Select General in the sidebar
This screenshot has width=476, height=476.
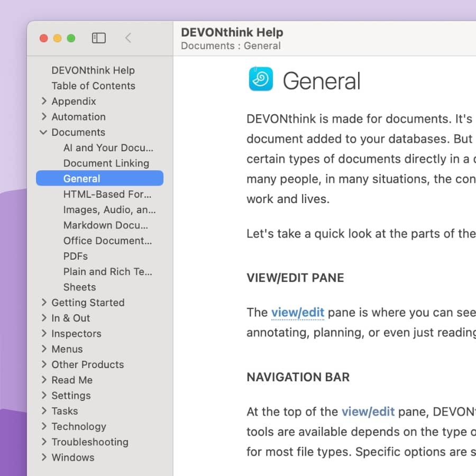(99, 178)
